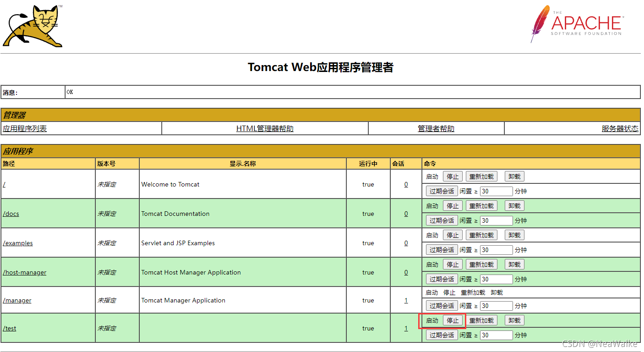Click 过期会话 for Welcome to Tomcat
This screenshot has width=644, height=352.
(x=442, y=191)
